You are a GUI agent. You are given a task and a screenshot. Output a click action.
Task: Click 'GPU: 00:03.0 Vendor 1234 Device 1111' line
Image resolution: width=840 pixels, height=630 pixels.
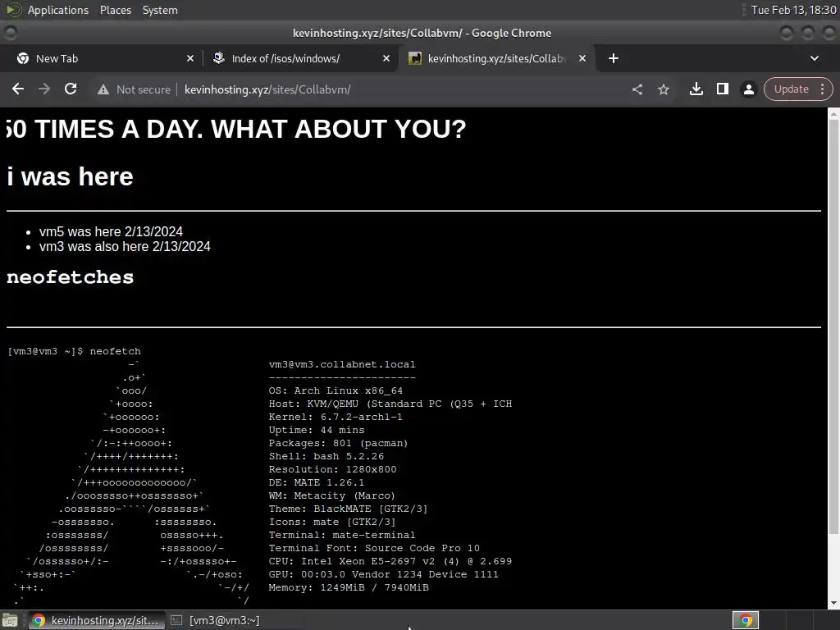click(x=384, y=574)
